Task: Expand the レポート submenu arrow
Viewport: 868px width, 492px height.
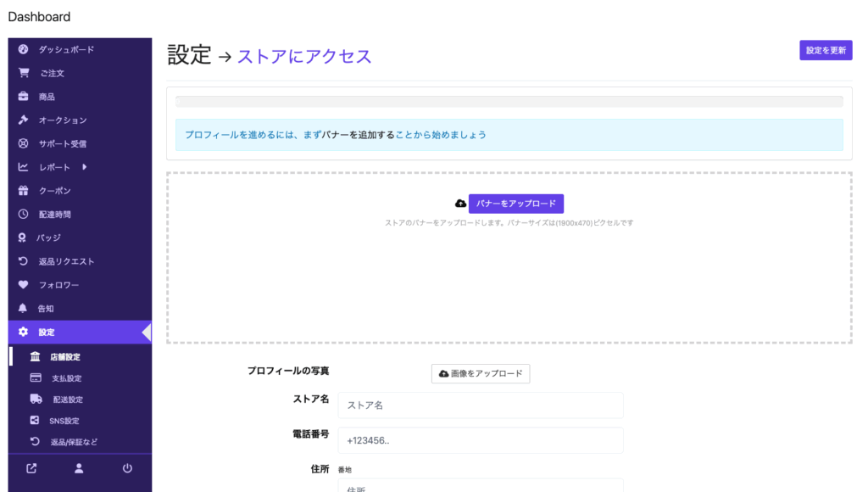Action: 84,167
